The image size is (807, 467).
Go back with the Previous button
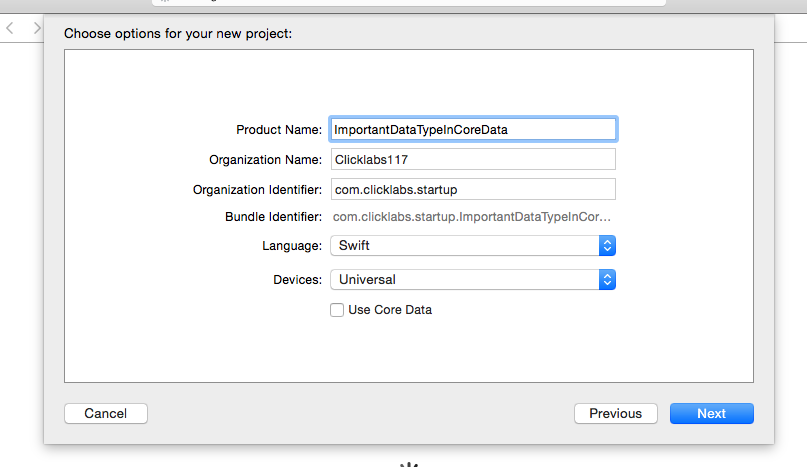(x=615, y=413)
